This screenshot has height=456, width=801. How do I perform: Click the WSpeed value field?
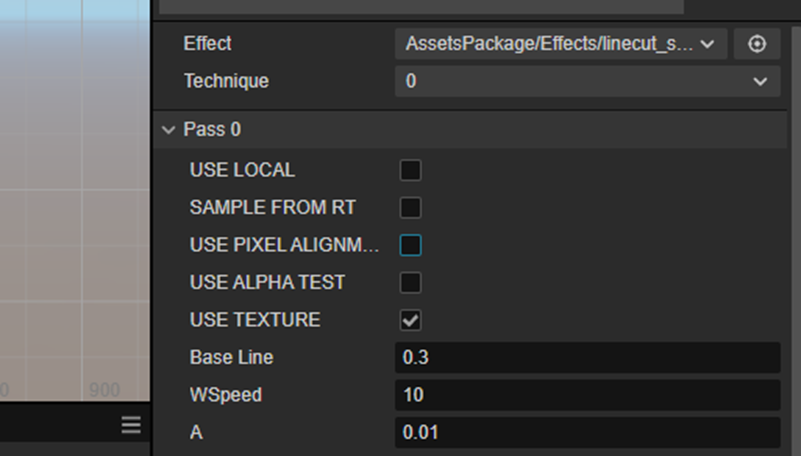coord(587,395)
